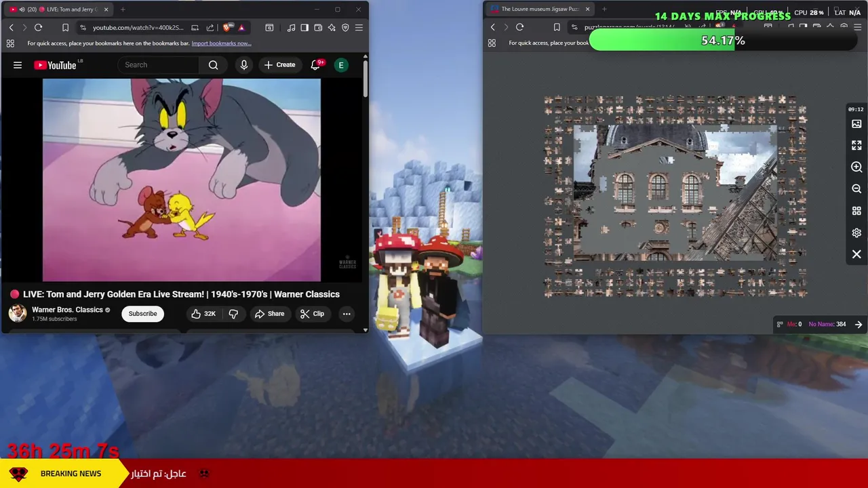
Task: Go to the YouTube home logo
Action: point(55,65)
